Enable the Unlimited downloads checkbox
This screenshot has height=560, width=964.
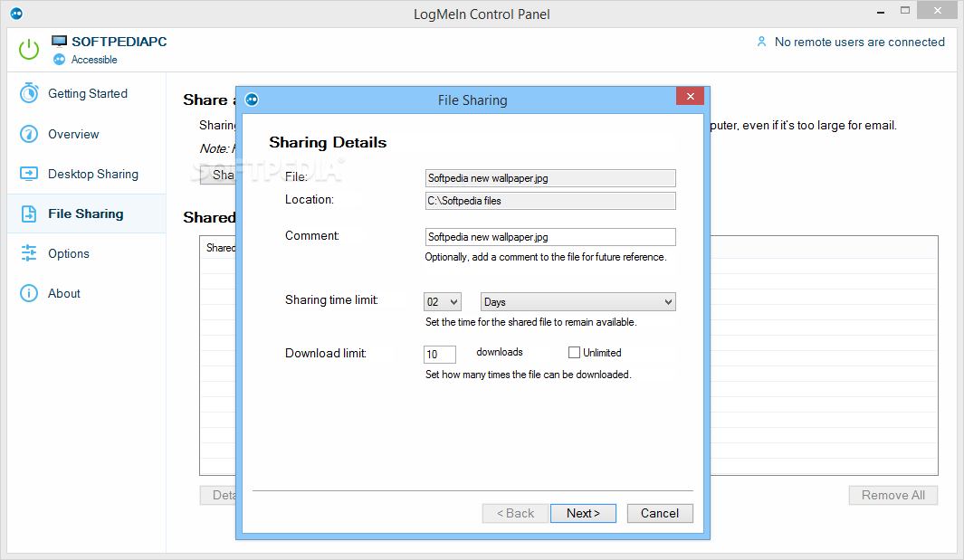(x=574, y=352)
